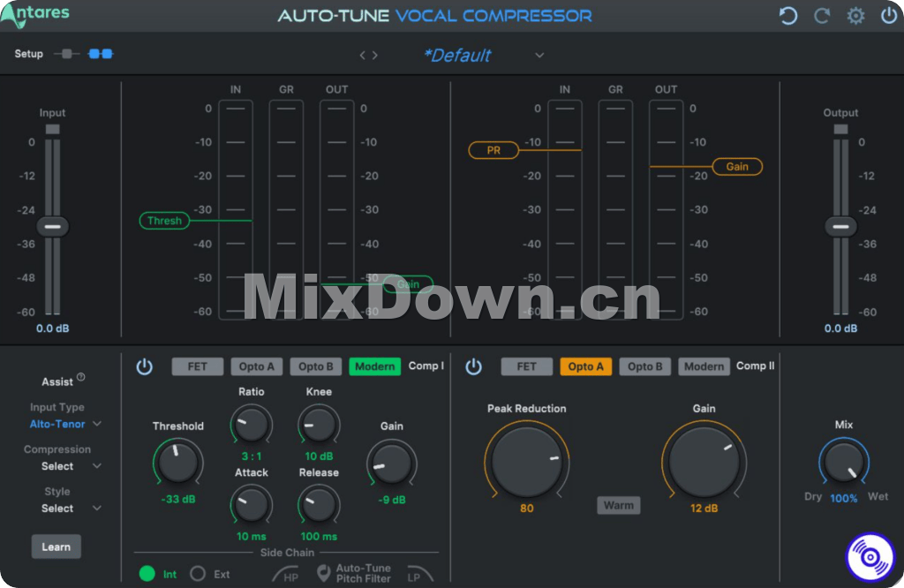This screenshot has height=588, width=904.
Task: Toggle the Comp II power button
Action: (x=474, y=366)
